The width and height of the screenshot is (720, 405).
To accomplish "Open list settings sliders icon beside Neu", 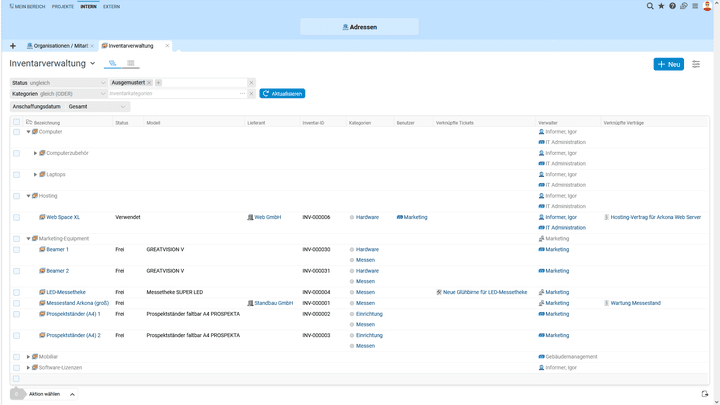I will (696, 64).
